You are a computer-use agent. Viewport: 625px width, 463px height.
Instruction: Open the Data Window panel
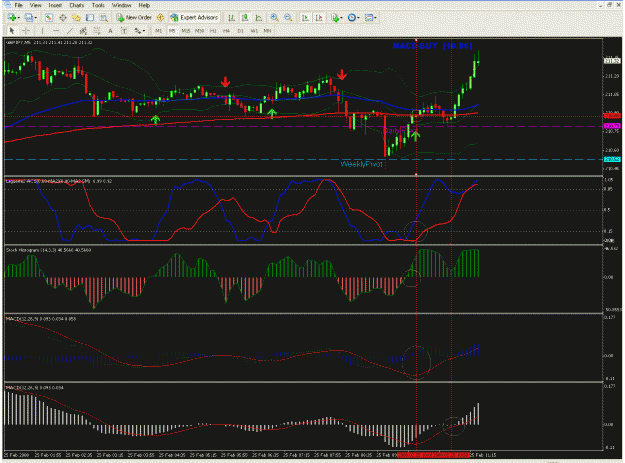[63, 18]
